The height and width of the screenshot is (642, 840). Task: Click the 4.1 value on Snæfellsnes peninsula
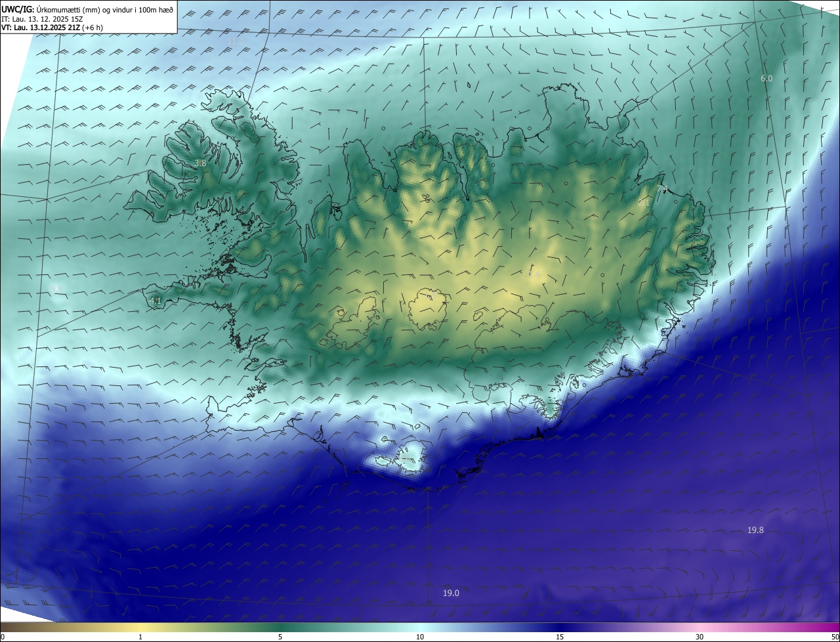(156, 301)
